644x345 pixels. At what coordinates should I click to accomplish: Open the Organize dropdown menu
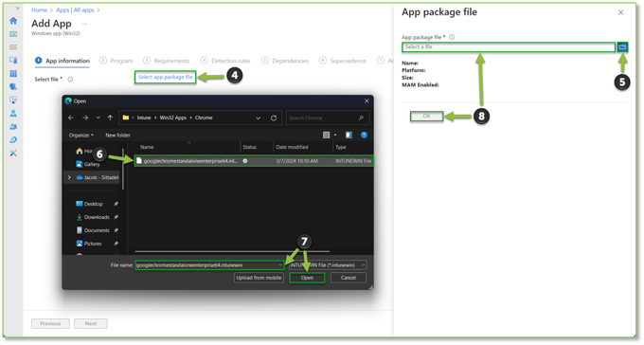pos(80,136)
